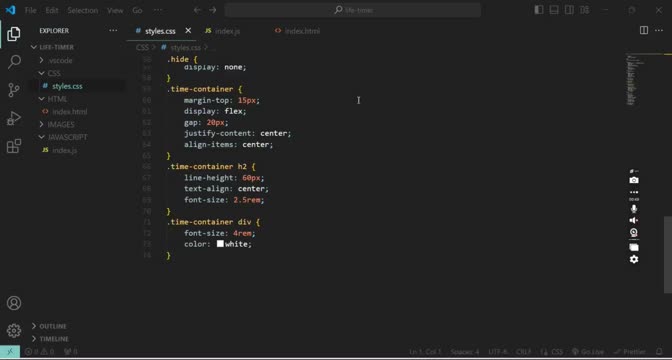Open the Search view in activity bar
672x360 pixels.
click(14, 62)
